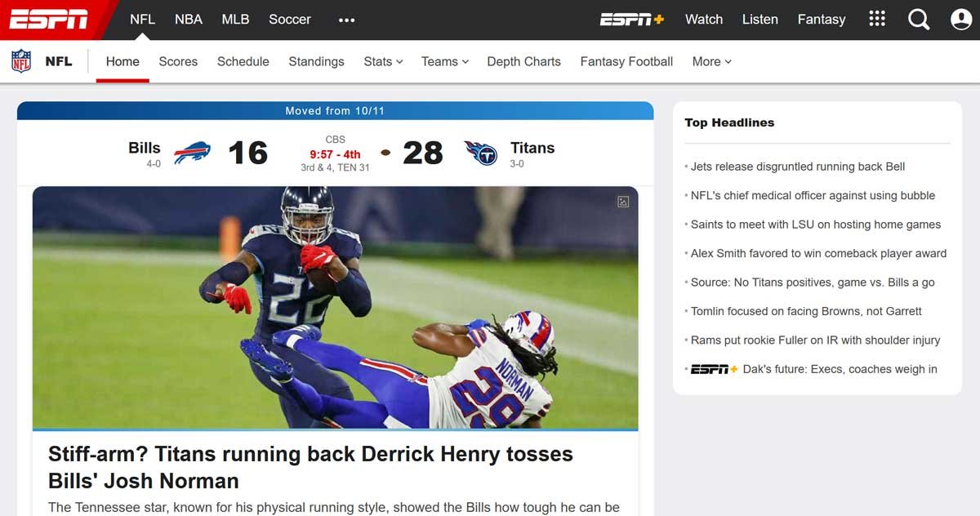Open the Watch section
This screenshot has height=516, width=980.
pos(704,20)
